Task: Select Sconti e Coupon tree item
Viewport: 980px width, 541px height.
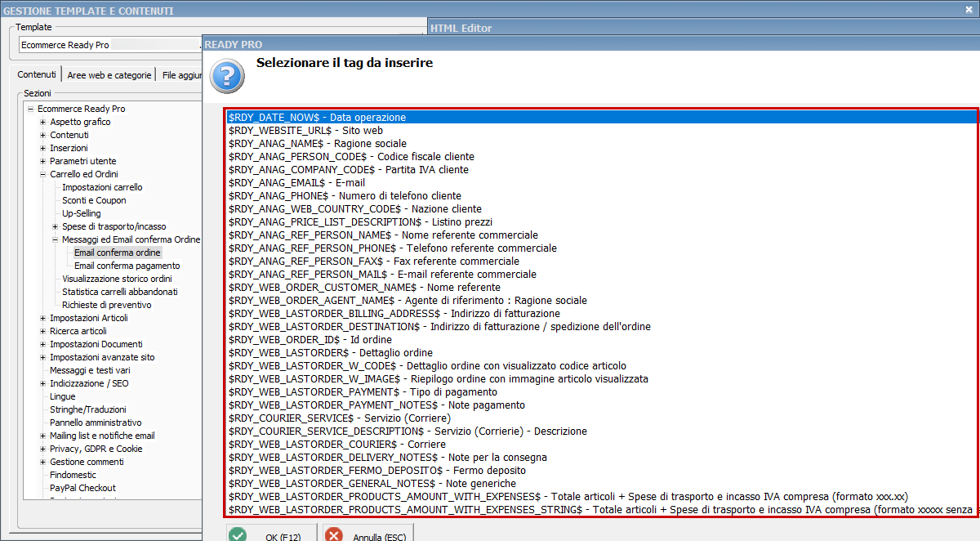Action: tap(94, 200)
